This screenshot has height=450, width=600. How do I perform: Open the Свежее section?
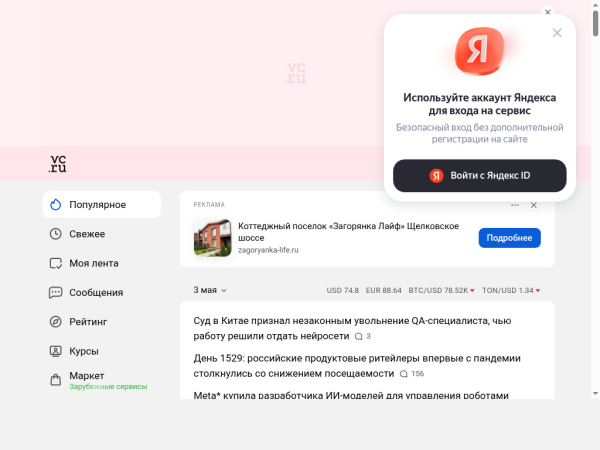click(x=102, y=234)
